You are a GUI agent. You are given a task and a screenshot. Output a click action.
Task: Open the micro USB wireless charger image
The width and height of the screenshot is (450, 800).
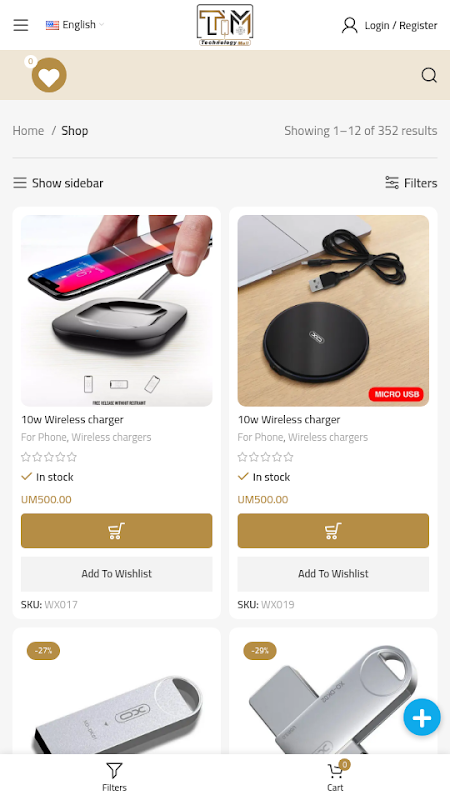333,311
